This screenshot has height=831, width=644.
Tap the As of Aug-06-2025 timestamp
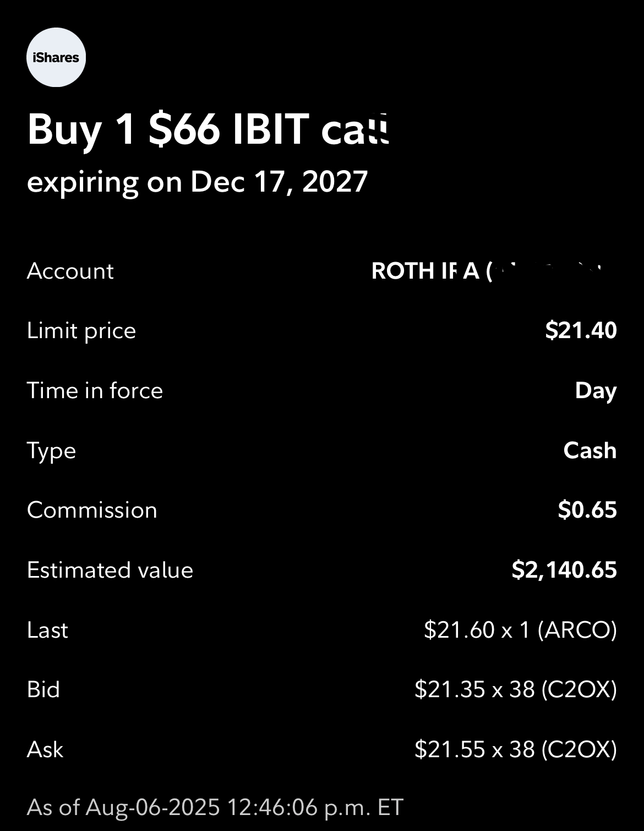(x=215, y=808)
